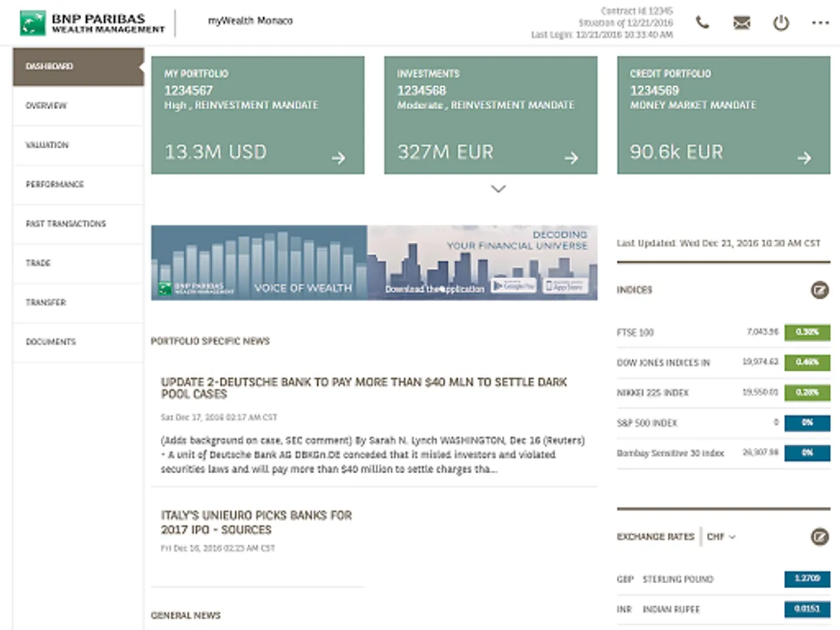Viewport: 840px width, 630px height.
Task: Click Bombay Sensitive 30 Index 0% badge
Action: click(807, 453)
